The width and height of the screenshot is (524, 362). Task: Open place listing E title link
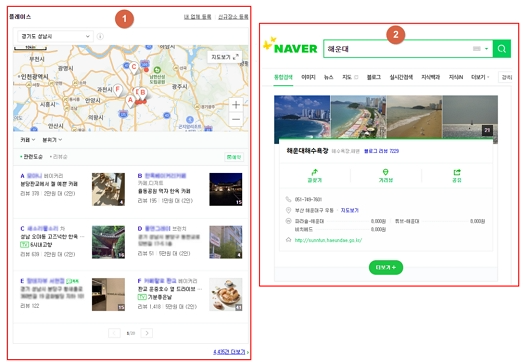pyautogui.click(x=45, y=281)
